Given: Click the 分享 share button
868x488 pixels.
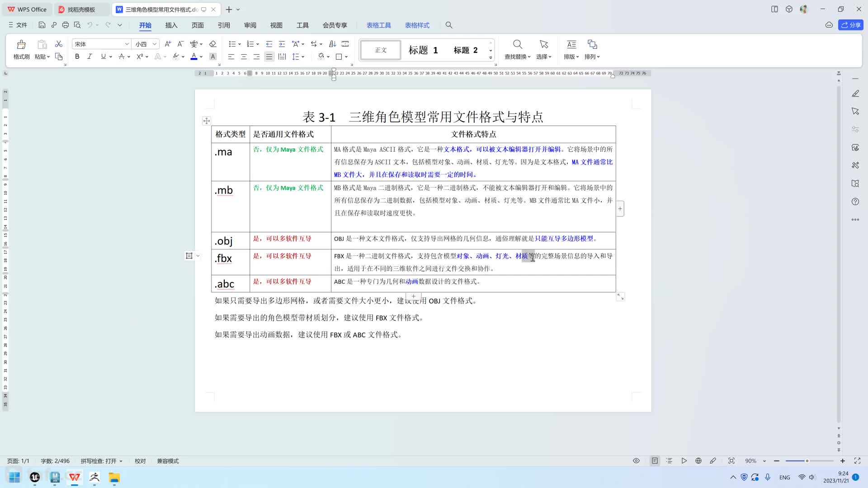Looking at the screenshot, I should 850,25.
